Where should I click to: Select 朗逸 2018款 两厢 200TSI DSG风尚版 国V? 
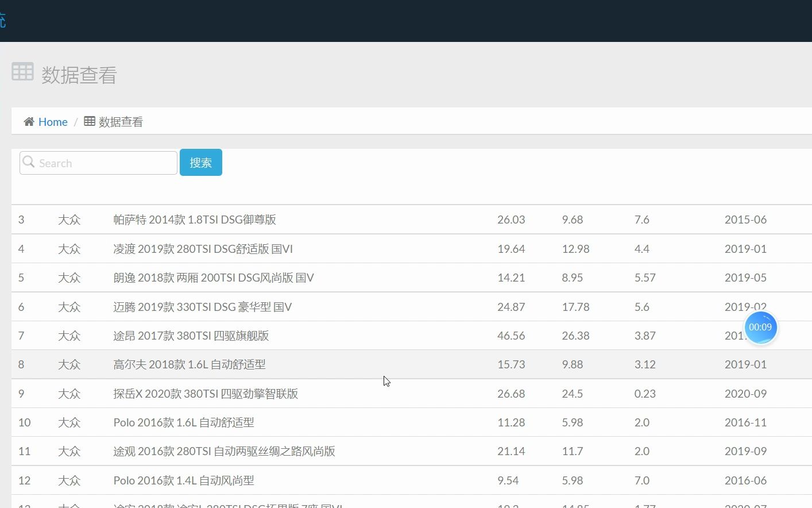click(214, 278)
